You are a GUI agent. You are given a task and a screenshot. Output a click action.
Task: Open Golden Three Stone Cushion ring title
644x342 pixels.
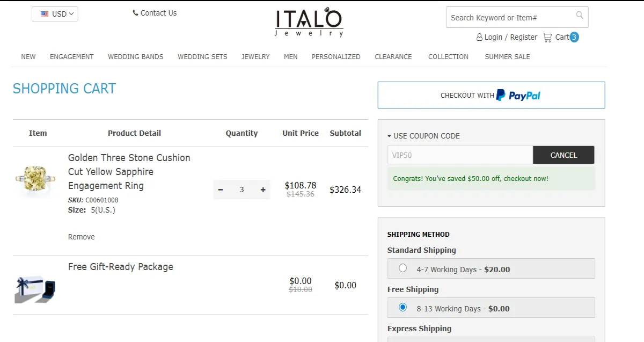tap(129, 172)
